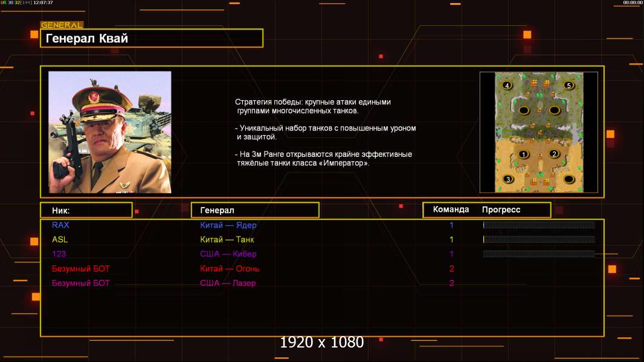Viewport: 644px width, 362px height.
Task: Select start position 1 on the map
Action: point(524,154)
